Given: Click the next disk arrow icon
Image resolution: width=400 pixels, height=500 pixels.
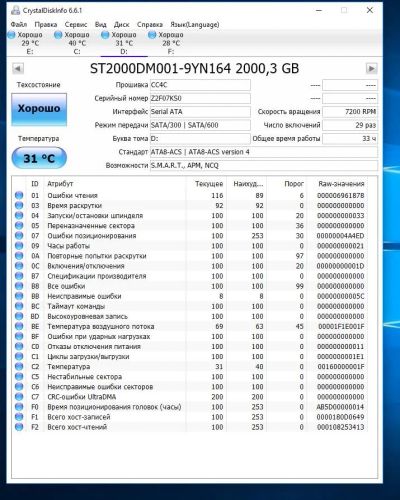Looking at the screenshot, I should pos(371,69).
